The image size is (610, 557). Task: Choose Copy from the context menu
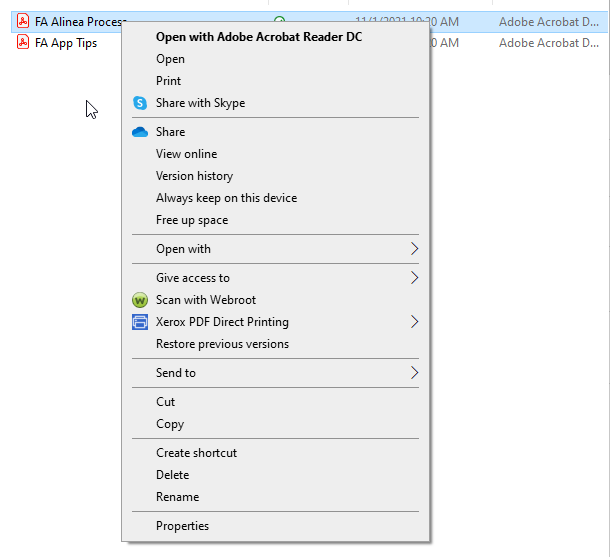pos(275,424)
